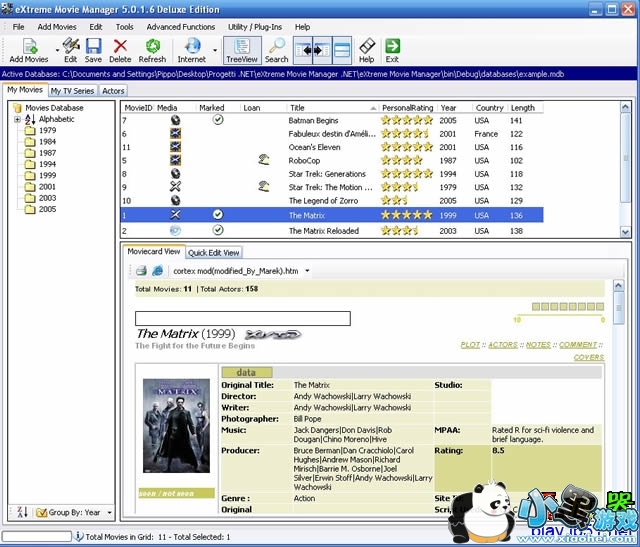Image resolution: width=640 pixels, height=547 pixels.
Task: Click the rating squares scale in moviecard
Action: (566, 307)
